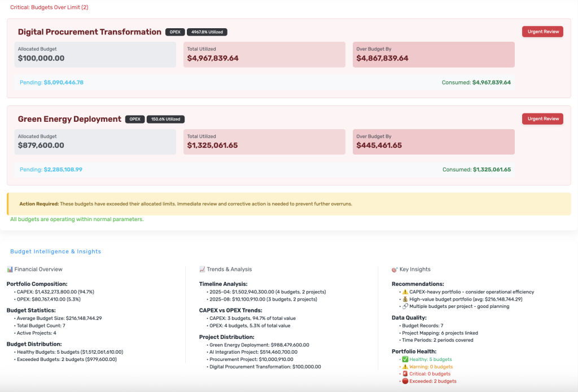Image resolution: width=578 pixels, height=392 pixels.
Task: Click the 150.6% Utilized badge
Action: [x=165, y=119]
